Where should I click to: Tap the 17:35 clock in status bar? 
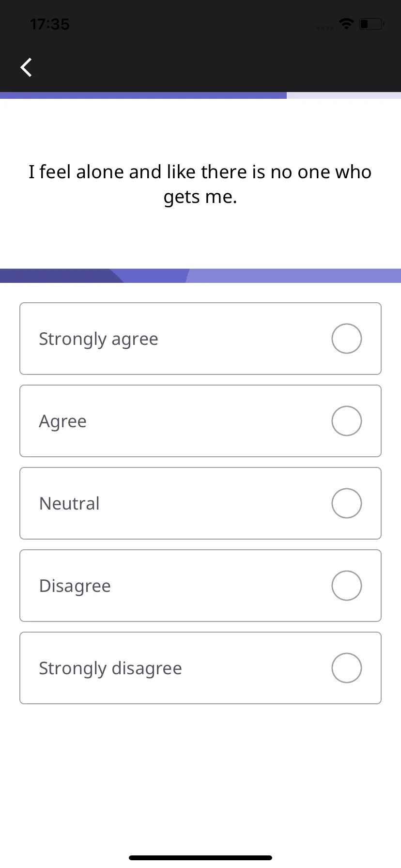coord(49,24)
